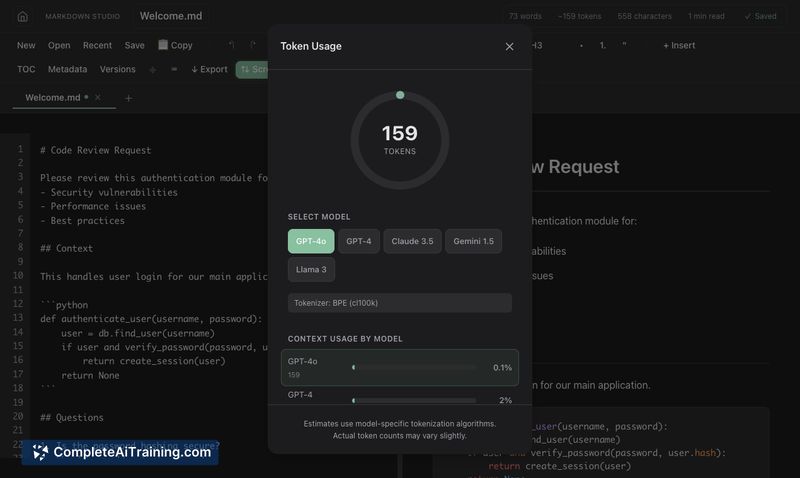800x478 pixels.
Task: Pick the Gemini 1.5 model
Action: 473,241
